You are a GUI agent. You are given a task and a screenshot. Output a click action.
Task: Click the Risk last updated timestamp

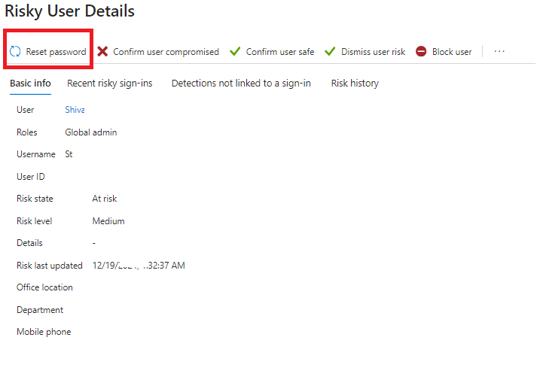[x=139, y=266]
